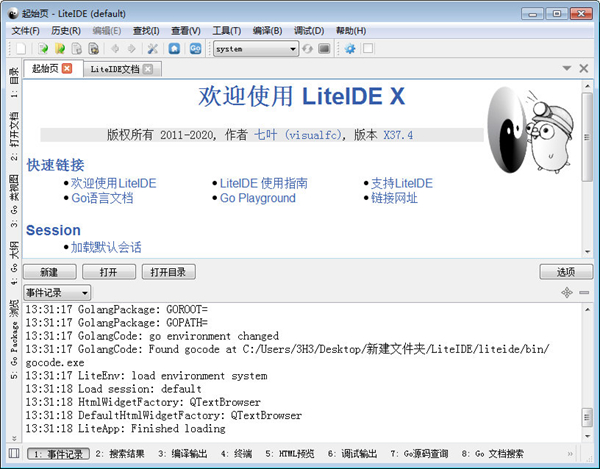The height and width of the screenshot is (469, 600).
Task: Open the 事件记录 output selector dropdown
Action: [57, 293]
